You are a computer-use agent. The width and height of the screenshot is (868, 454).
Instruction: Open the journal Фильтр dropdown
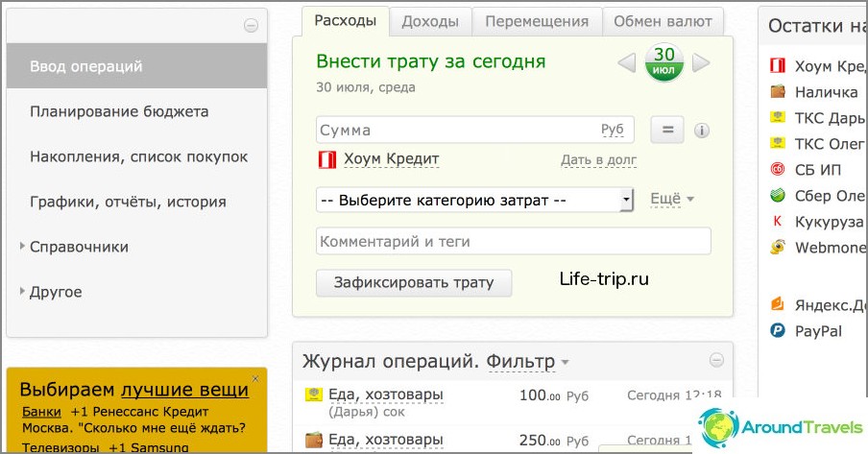point(527,362)
